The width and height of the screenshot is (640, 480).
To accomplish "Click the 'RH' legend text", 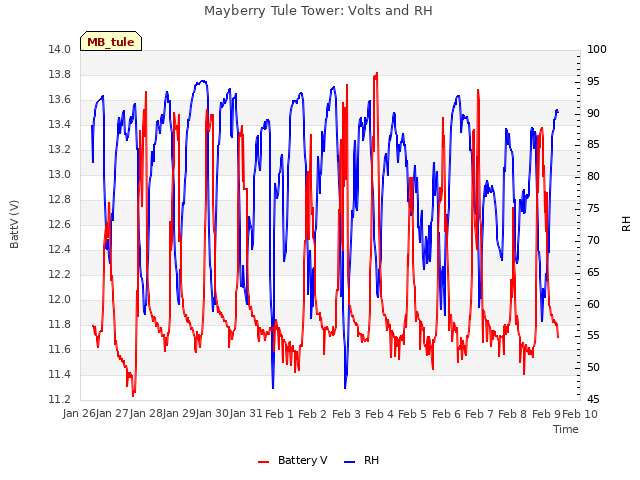I will pyautogui.click(x=371, y=460).
